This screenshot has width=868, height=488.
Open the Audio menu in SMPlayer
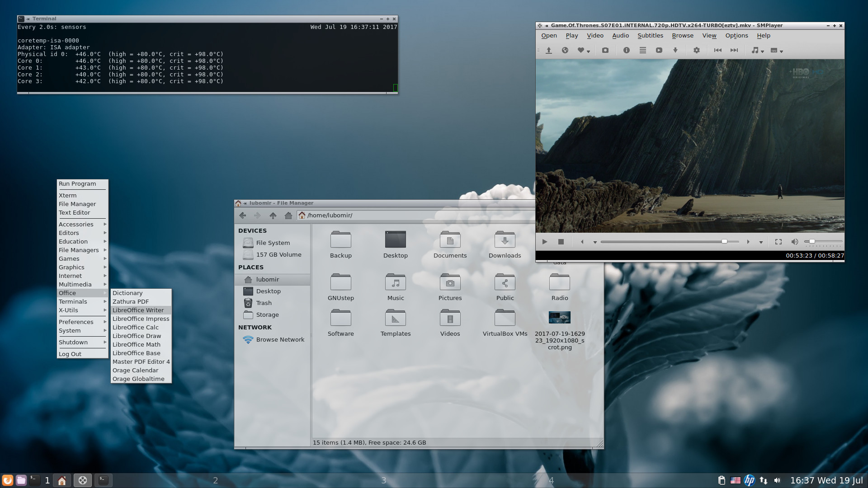(620, 36)
